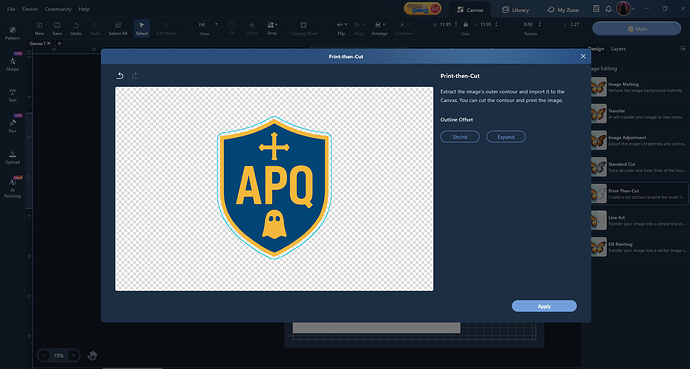Open the Align dropdown
Viewport: 690px width, 369px height.
tap(359, 29)
